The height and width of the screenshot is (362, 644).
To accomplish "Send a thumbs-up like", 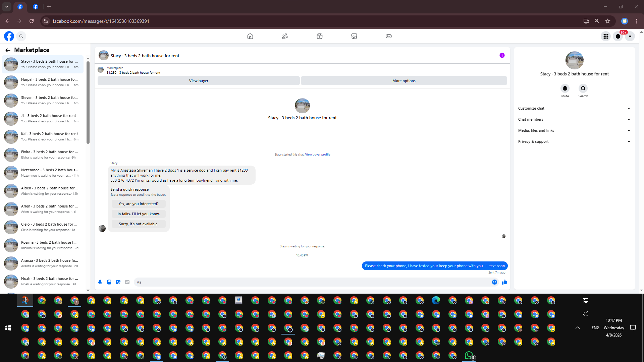I will pos(504,282).
